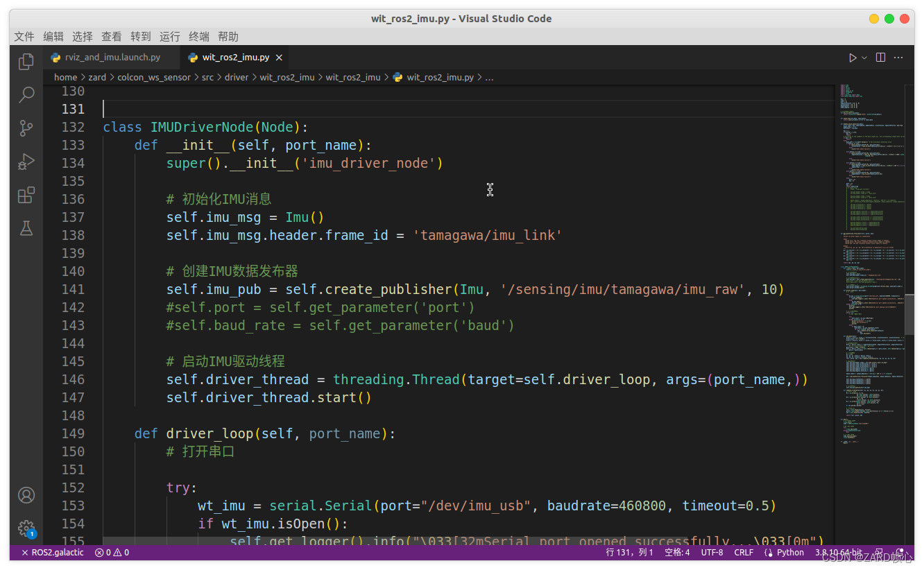The height and width of the screenshot is (570, 924).
Task: Open the Source Control view
Action: pos(26,128)
